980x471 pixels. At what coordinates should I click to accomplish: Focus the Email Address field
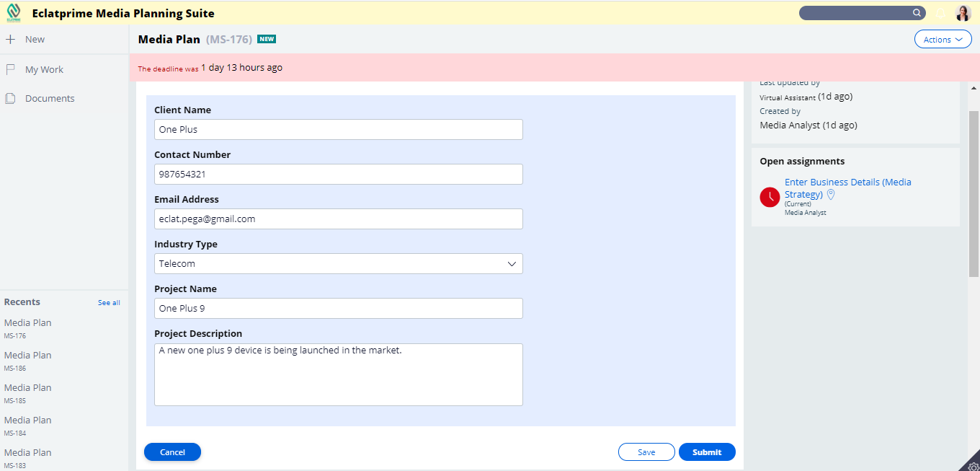pos(339,219)
